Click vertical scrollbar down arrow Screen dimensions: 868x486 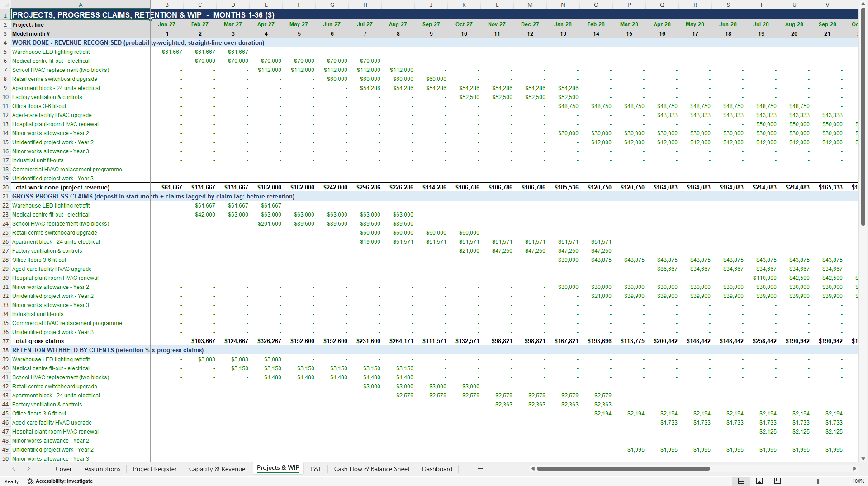(x=863, y=458)
